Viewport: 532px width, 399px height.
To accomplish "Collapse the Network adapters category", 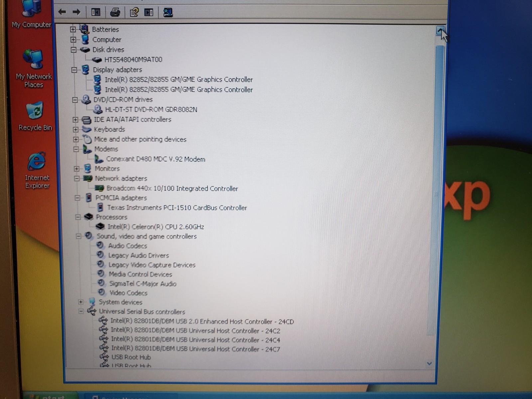I will point(77,179).
